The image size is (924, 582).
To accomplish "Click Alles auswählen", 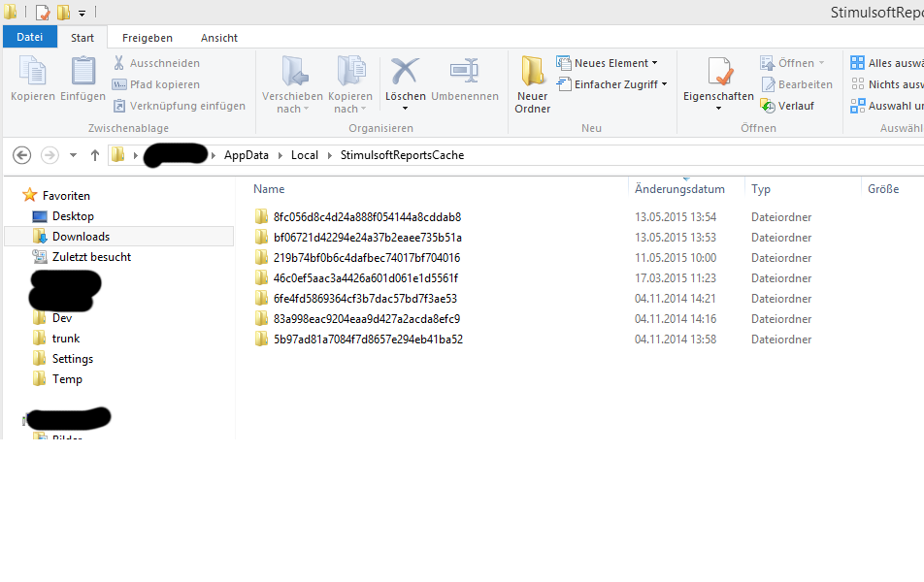I will pyautogui.click(x=887, y=63).
